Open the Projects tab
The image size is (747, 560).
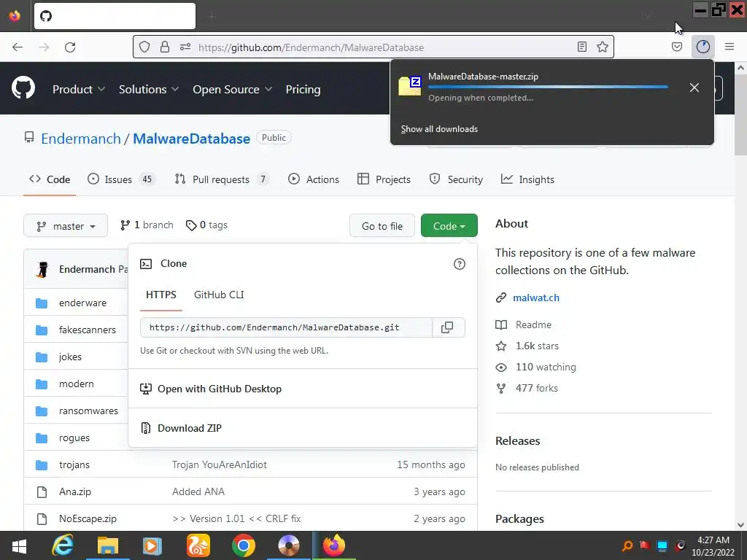(x=384, y=179)
